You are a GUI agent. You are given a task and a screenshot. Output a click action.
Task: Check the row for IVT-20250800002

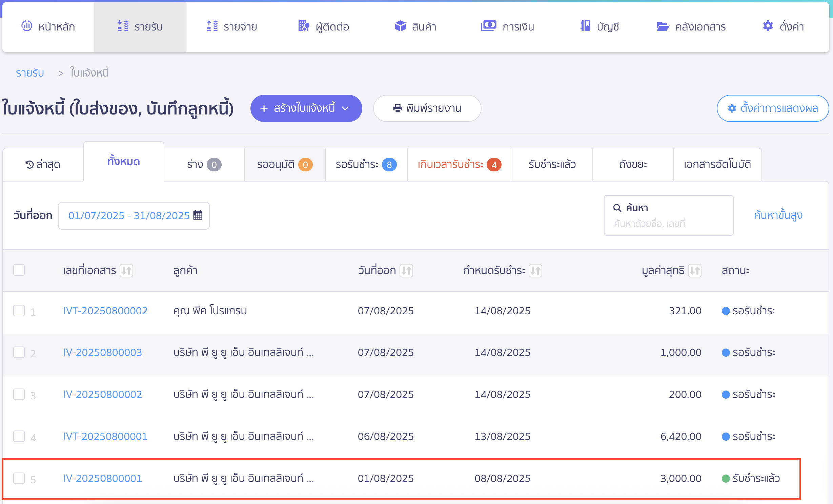pos(19,311)
